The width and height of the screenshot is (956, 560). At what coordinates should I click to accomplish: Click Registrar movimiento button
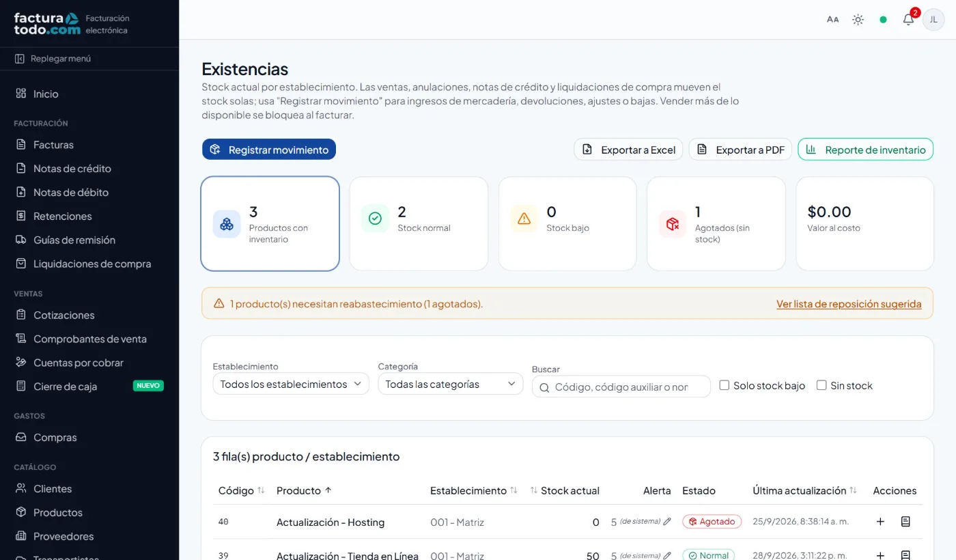269,150
